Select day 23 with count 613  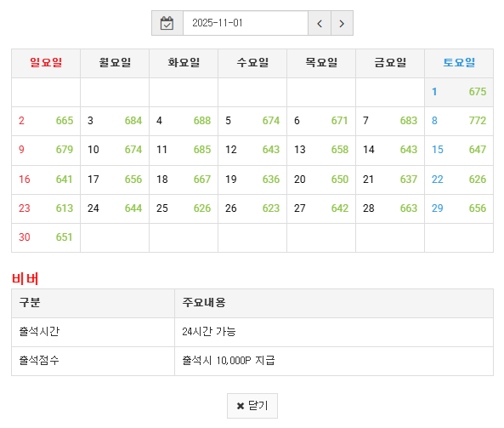point(46,208)
